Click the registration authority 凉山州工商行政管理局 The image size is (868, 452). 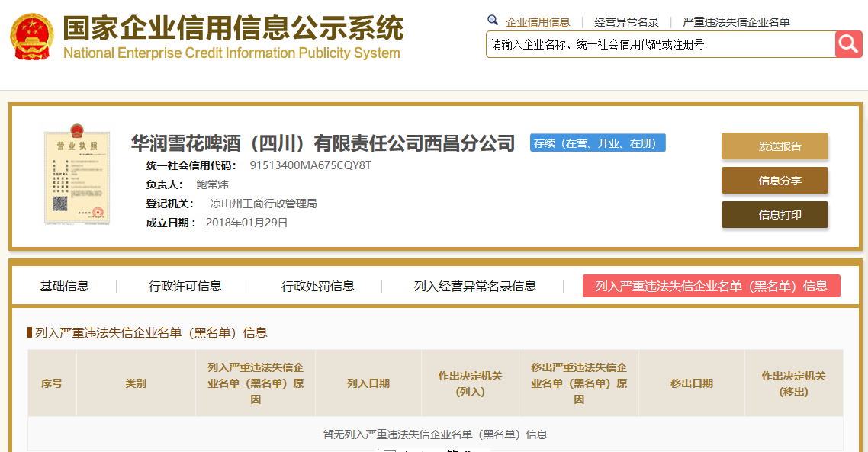pyautogui.click(x=263, y=204)
